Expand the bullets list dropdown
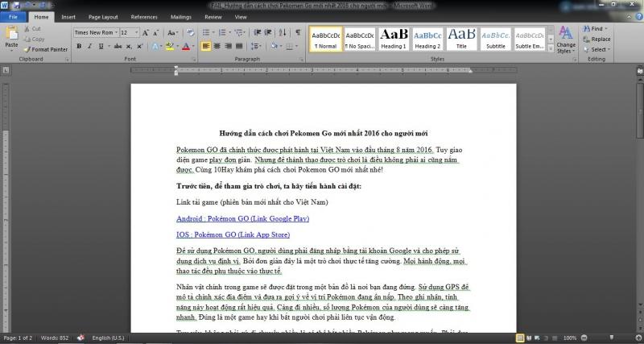The height and width of the screenshot is (344, 644). point(213,32)
